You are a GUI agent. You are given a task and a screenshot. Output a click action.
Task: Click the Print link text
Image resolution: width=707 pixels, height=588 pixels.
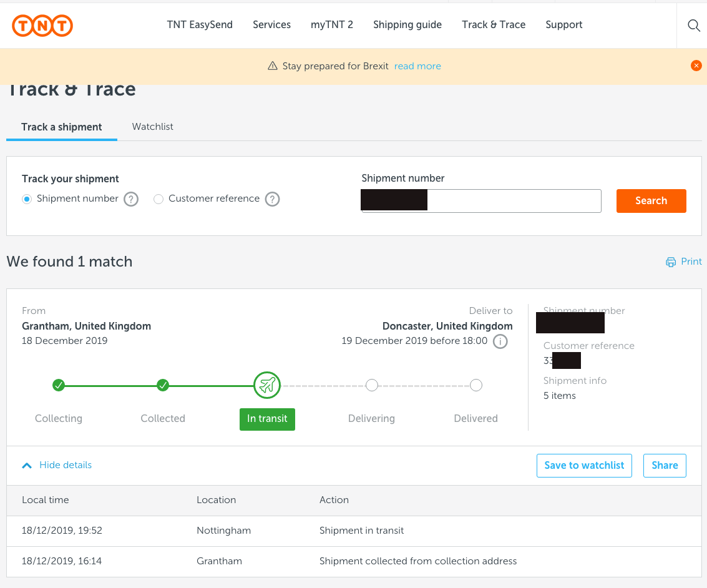[x=691, y=262]
